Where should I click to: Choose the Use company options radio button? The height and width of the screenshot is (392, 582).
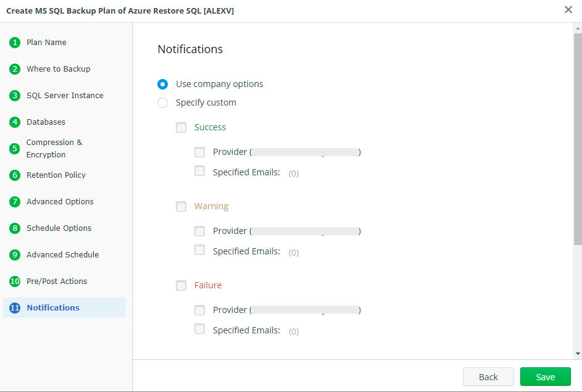coord(162,84)
